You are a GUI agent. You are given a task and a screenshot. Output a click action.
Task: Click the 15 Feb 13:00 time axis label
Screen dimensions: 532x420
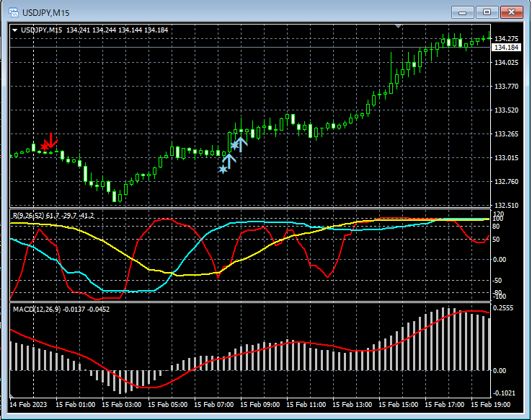pyautogui.click(x=353, y=405)
